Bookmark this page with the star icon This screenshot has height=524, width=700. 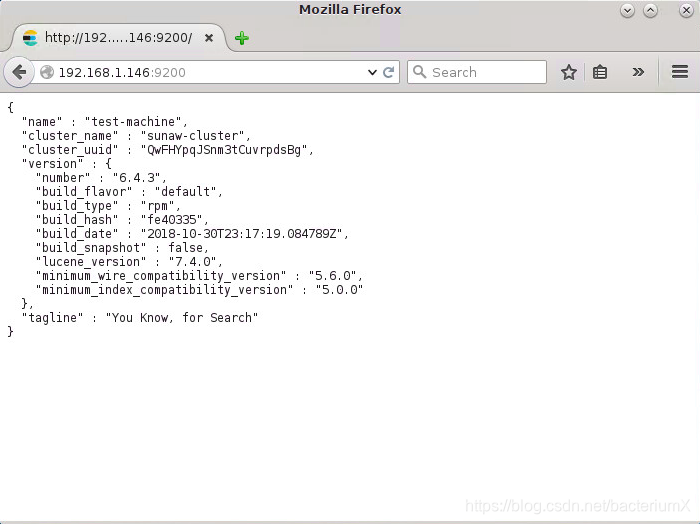pyautogui.click(x=569, y=72)
